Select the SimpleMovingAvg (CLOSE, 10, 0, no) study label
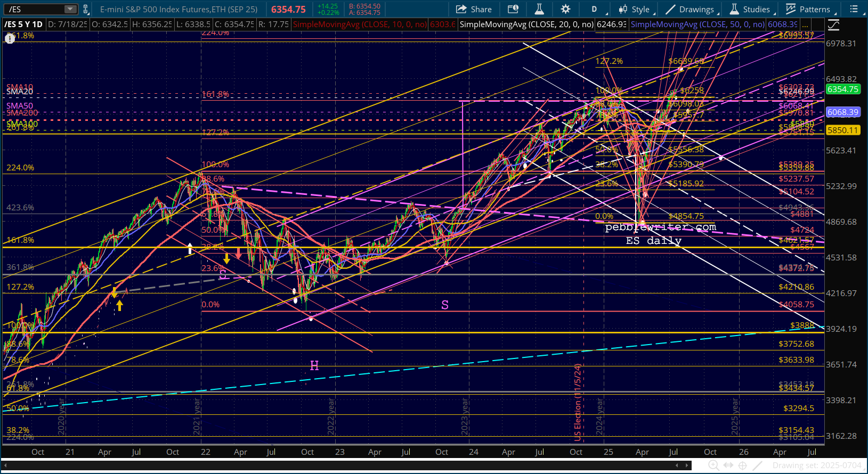Screen dimensions: 868x474 pos(360,24)
